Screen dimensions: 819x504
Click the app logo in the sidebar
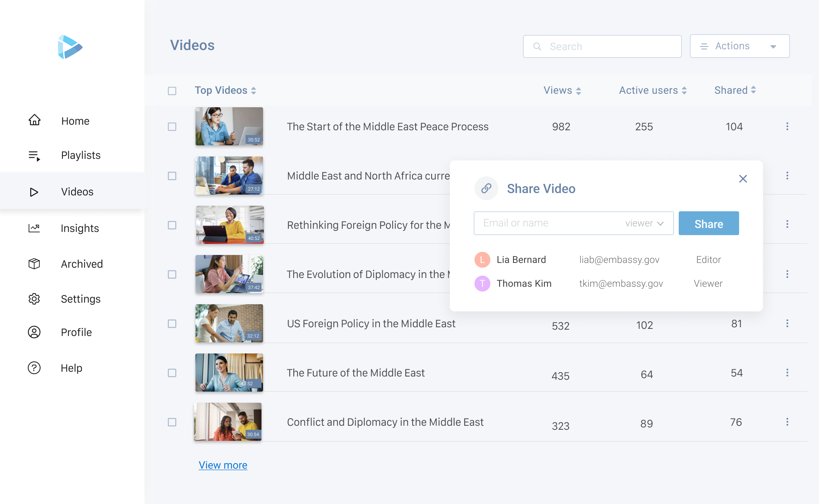point(70,47)
